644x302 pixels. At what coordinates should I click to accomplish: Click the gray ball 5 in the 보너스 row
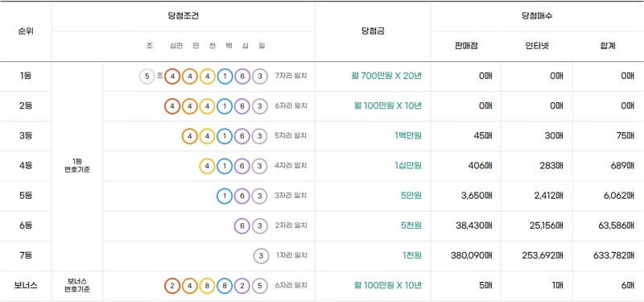click(x=259, y=286)
